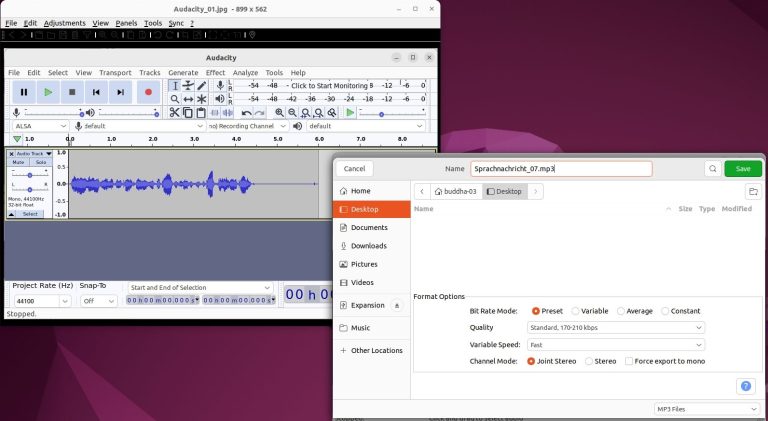The width and height of the screenshot is (768, 421).
Task: Redo the last undone action in Audacity
Action: (260, 113)
